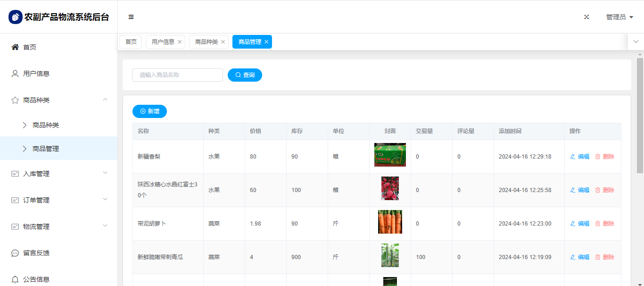Click the strawberry logo icon
This screenshot has width=644, height=286.
click(x=16, y=17)
